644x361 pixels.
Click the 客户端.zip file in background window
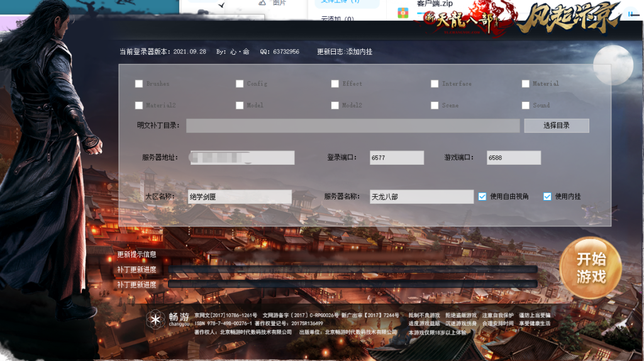435,4
